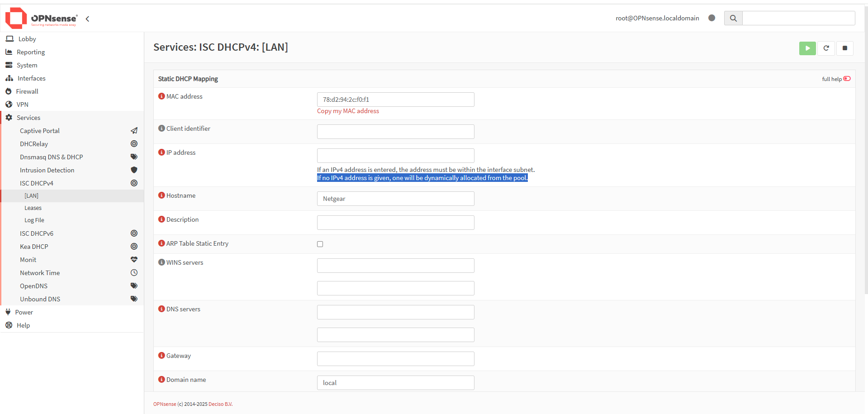Open Intrusion Detection submenu
The image size is (868, 414).
pyautogui.click(x=47, y=170)
